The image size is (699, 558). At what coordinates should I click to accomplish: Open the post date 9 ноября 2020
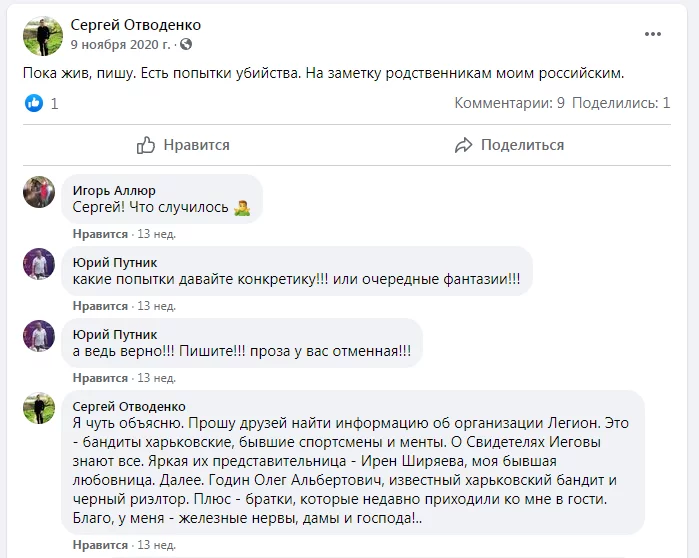point(120,45)
